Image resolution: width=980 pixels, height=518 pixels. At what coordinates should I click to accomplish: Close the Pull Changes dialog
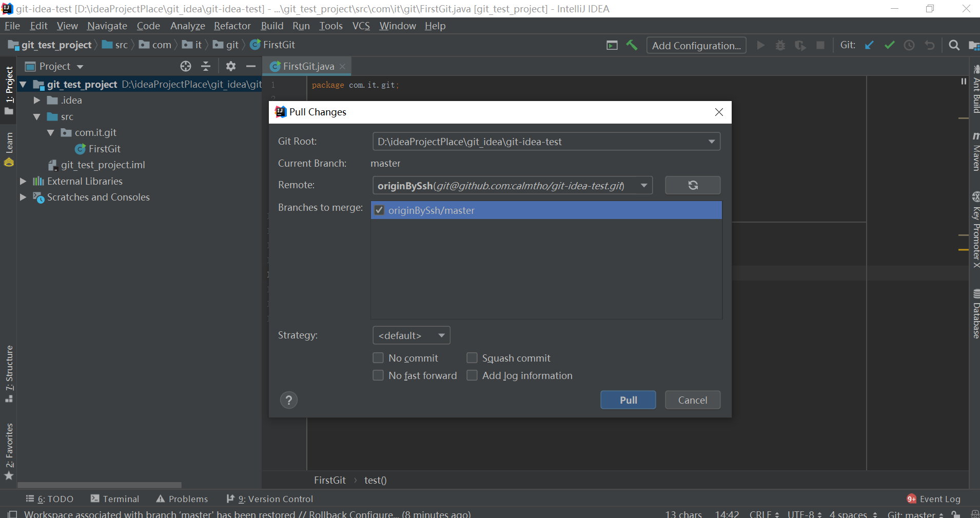[719, 112]
